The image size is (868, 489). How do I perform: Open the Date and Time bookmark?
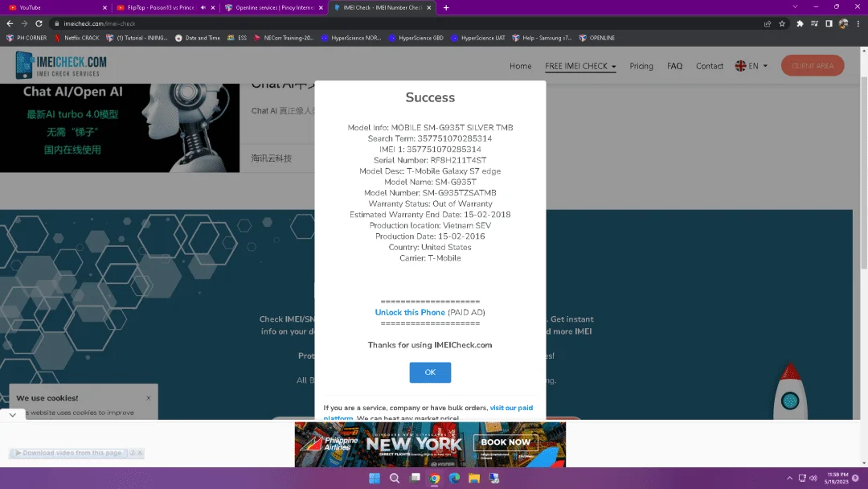[x=198, y=39]
